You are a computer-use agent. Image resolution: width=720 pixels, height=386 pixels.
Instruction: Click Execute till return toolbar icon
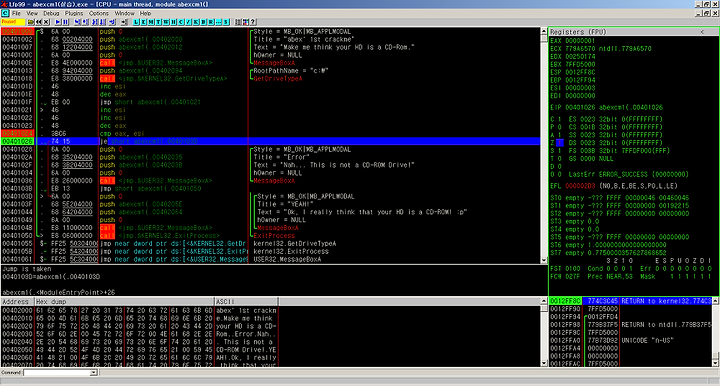pyautogui.click(x=112, y=22)
